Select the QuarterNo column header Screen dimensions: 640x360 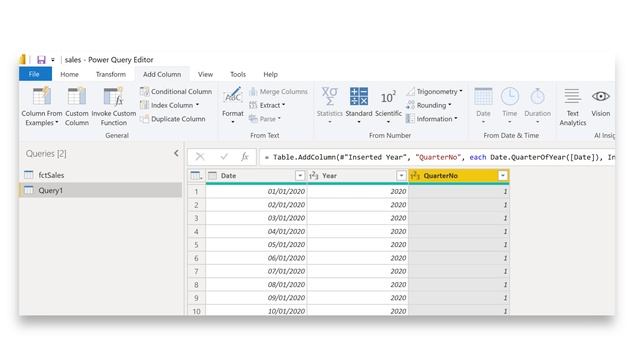click(x=459, y=176)
